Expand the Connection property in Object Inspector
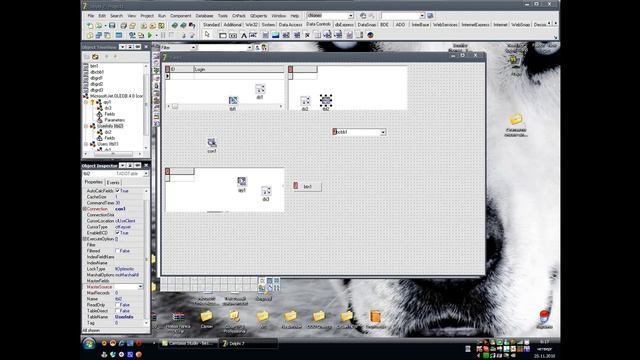This screenshot has width=640, height=360. 85,209
